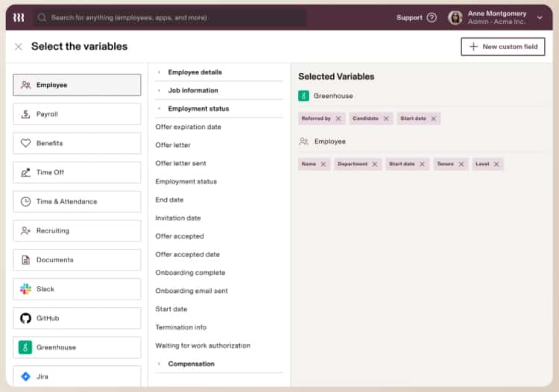The height and width of the screenshot is (392, 559).
Task: Open the Documents category
Action: (x=77, y=260)
